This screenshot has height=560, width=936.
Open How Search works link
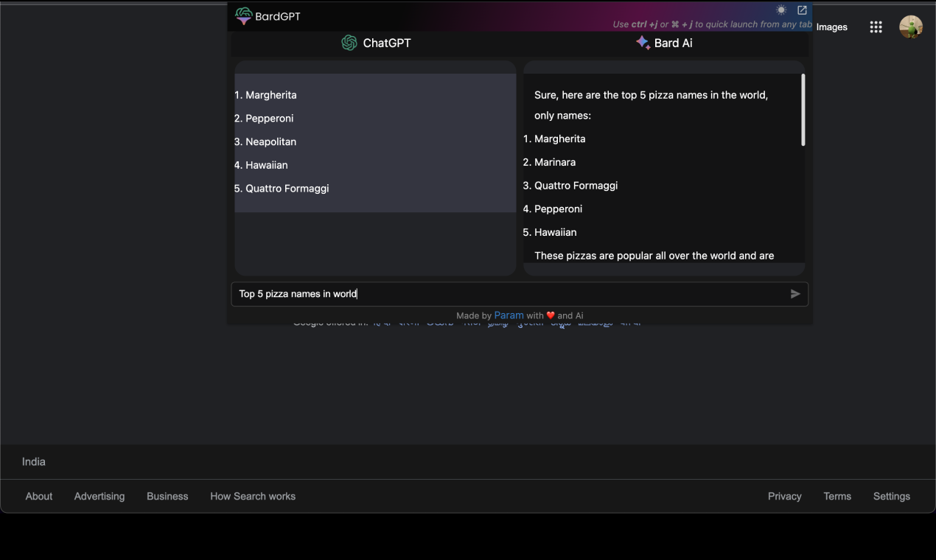(253, 497)
